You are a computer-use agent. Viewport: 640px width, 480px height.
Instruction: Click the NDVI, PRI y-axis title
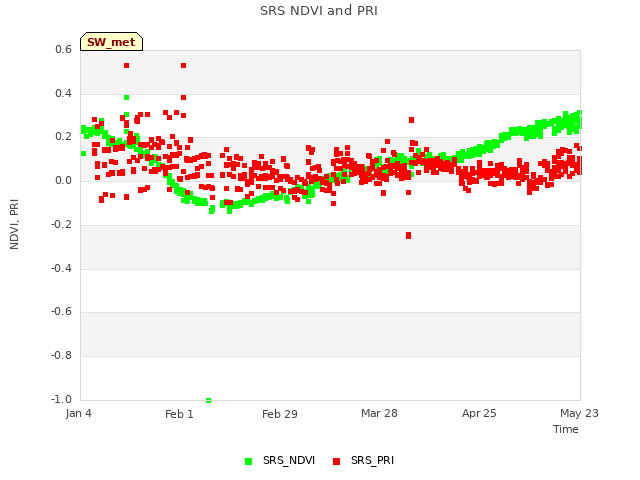[14, 224]
